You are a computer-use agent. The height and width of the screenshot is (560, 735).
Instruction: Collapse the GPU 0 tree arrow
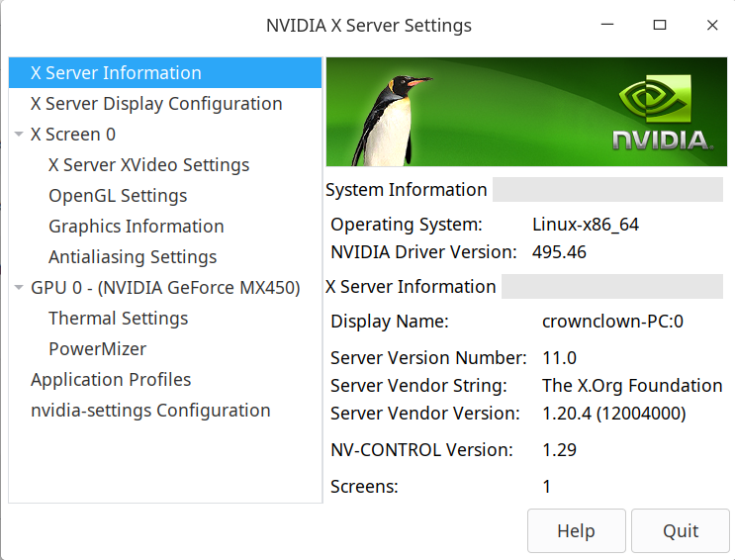[20, 288]
